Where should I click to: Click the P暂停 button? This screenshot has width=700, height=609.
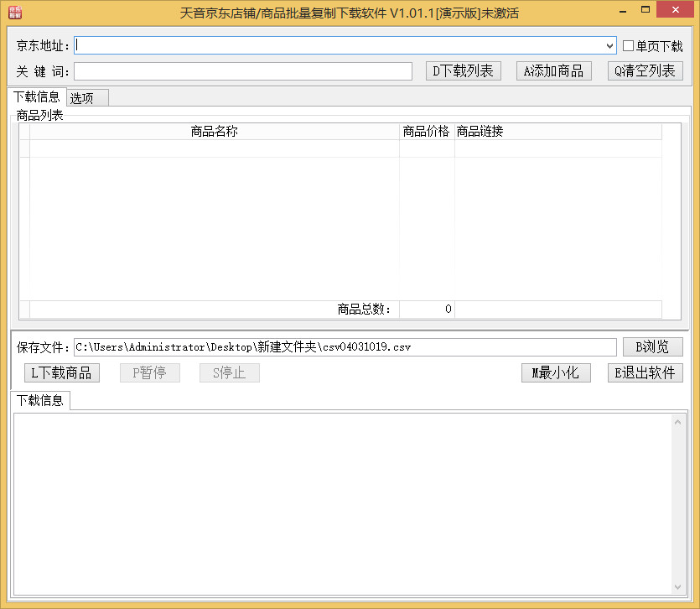[149, 372]
